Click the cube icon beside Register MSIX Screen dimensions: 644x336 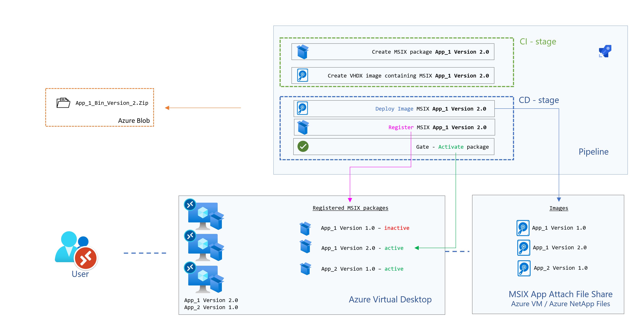click(303, 127)
